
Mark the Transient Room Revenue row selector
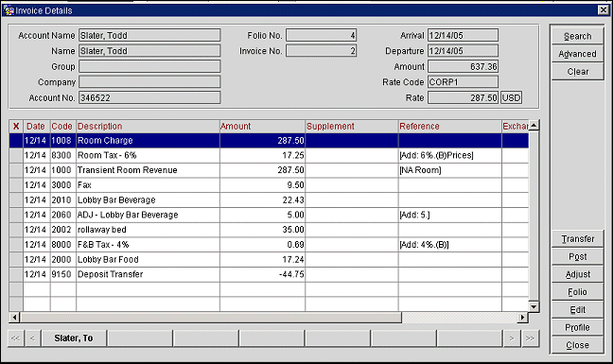coord(16,170)
